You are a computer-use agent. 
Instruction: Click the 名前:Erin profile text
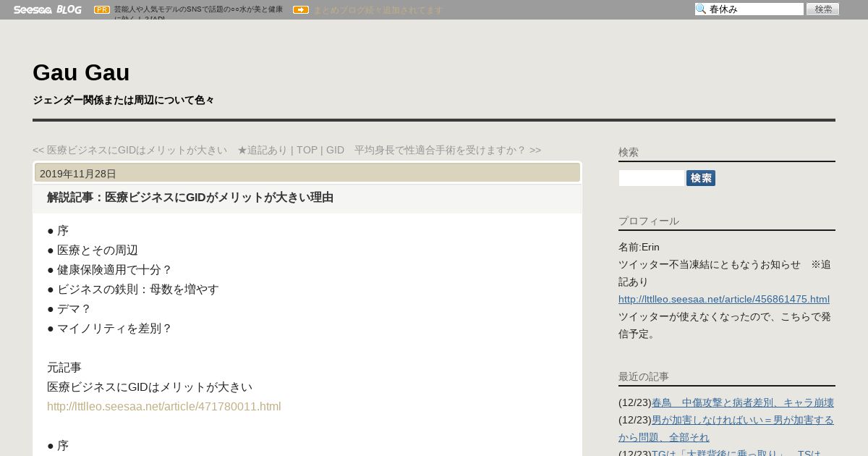pos(639,247)
